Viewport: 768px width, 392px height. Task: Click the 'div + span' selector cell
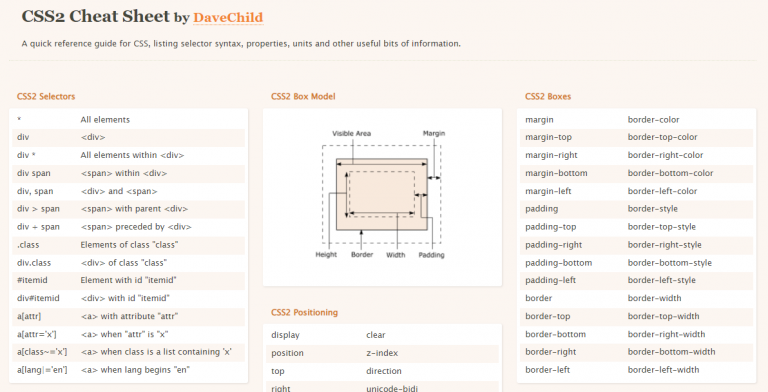pos(38,227)
